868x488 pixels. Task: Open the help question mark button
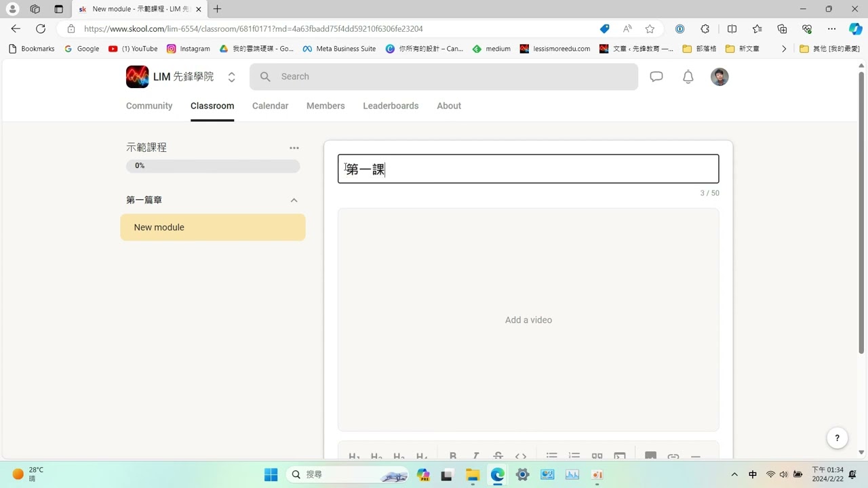pyautogui.click(x=837, y=438)
